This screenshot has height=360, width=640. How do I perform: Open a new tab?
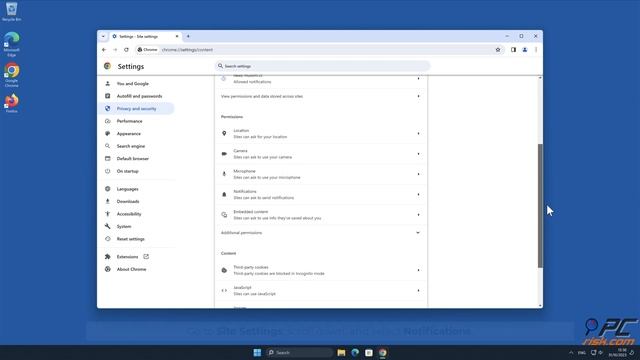pos(188,36)
